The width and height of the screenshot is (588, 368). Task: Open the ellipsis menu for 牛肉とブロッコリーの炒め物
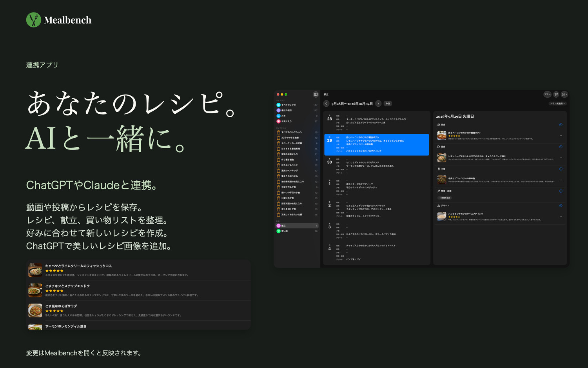coord(561,180)
